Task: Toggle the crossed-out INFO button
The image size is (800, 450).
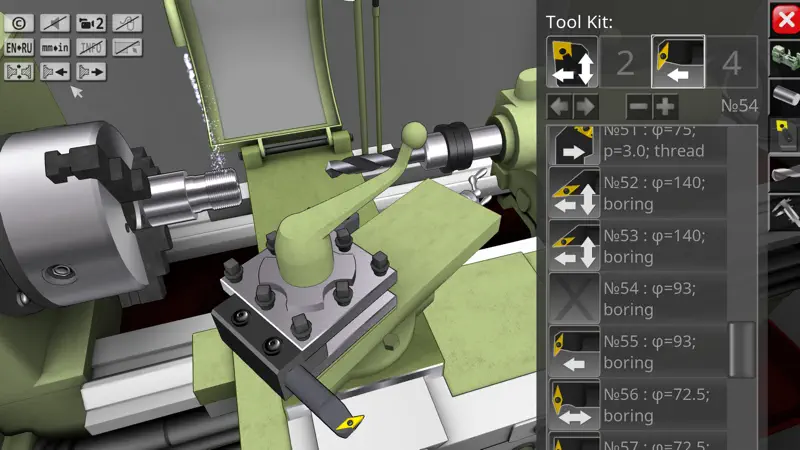Action: coord(91,47)
